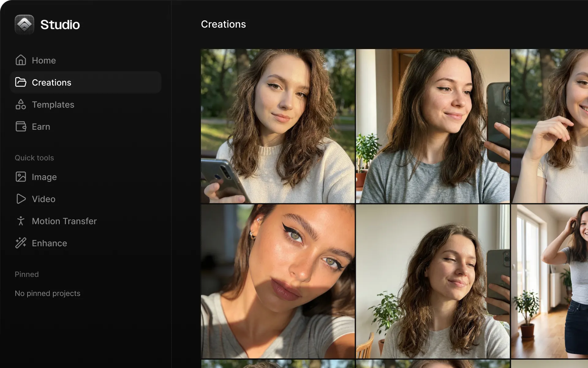Open the Earn page
588x368 pixels.
coord(85,127)
